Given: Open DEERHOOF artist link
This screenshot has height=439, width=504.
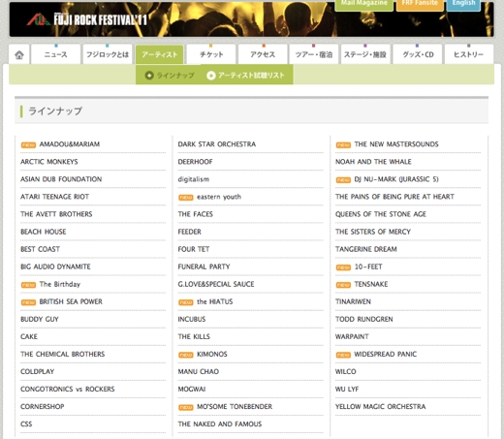Looking at the screenshot, I should pos(195,162).
